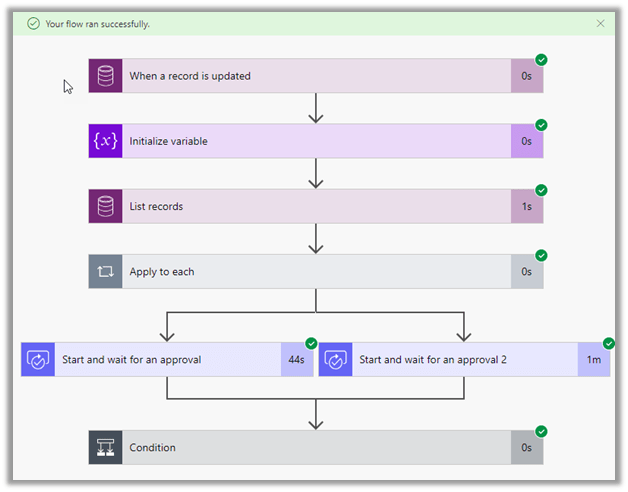Click the Initialize variable curly-braces icon

pos(105,141)
